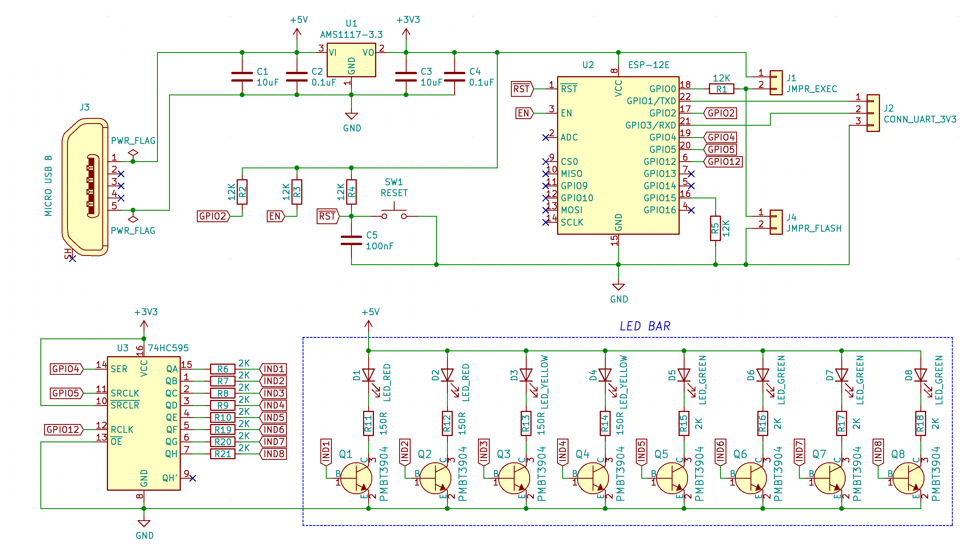Click the no-connect X on QH' pin 9
Viewport: 980px width, 560px height.
[x=193, y=478]
